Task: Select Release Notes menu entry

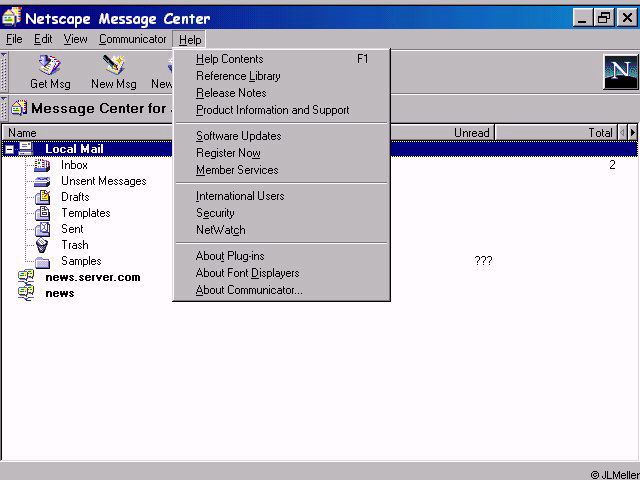Action: click(282, 93)
